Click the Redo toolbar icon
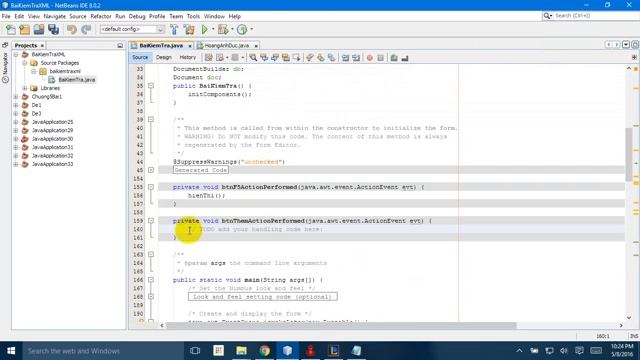The width and height of the screenshot is (640, 360). click(x=86, y=29)
